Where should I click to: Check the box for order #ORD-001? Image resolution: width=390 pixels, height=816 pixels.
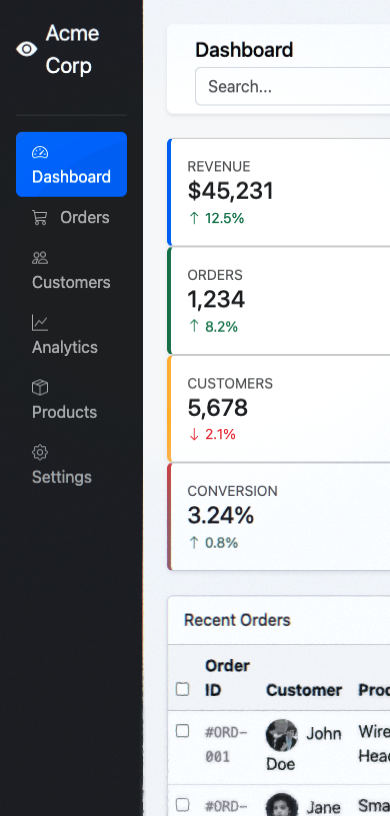pos(182,731)
